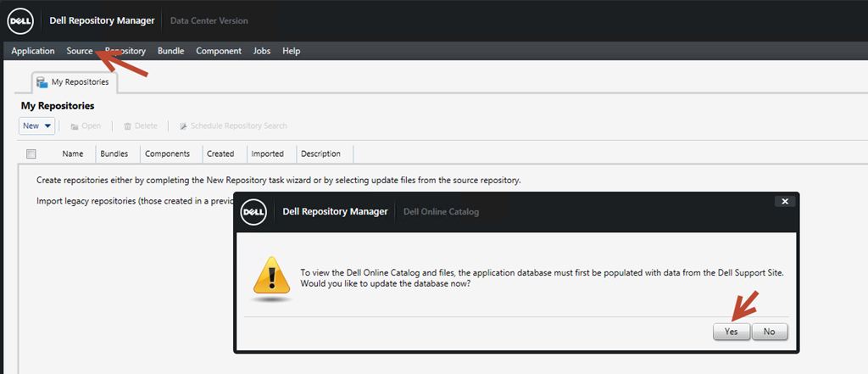Click the warning triangle icon in dialog
This screenshot has height=374, width=868.
tap(271, 276)
